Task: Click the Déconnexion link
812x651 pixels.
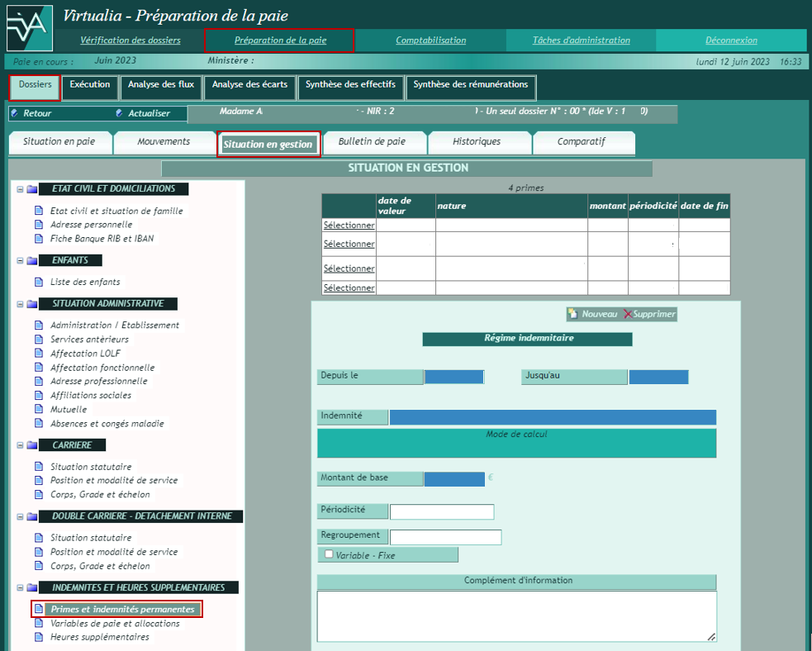Action: click(x=731, y=40)
